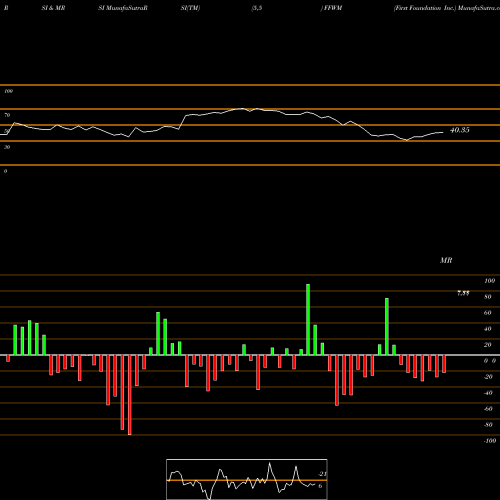The height and width of the screenshot is (500, 500).
Task: Click the 100 label on the RSI axis
Action: point(8,91)
